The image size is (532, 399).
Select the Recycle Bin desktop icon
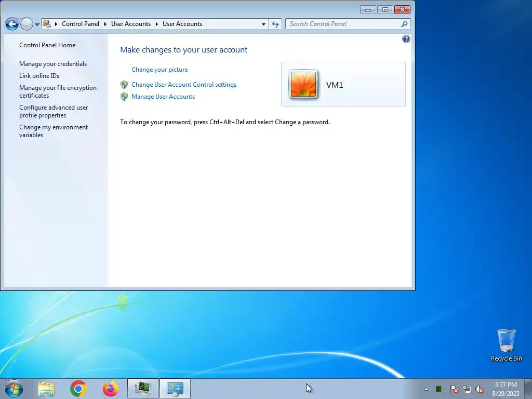click(506, 345)
